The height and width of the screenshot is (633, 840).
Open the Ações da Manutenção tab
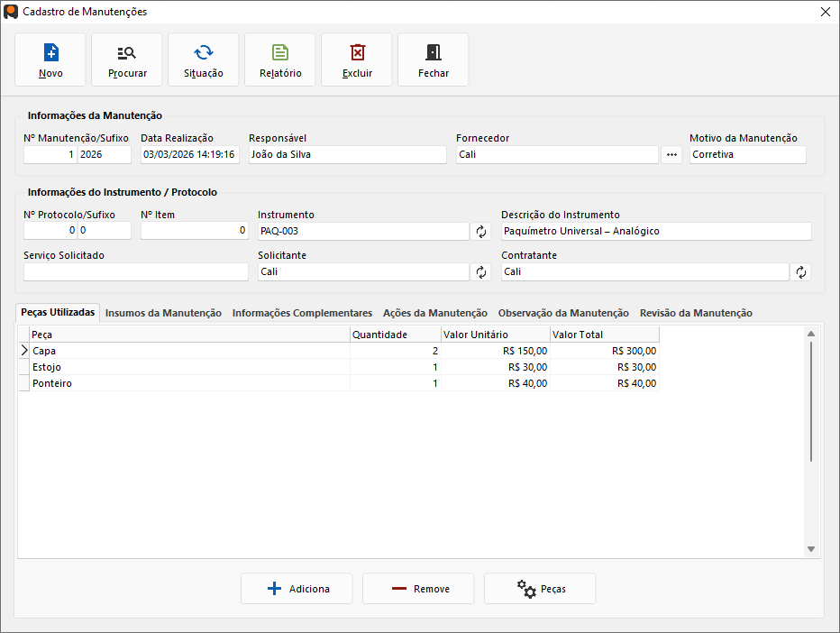coord(435,313)
